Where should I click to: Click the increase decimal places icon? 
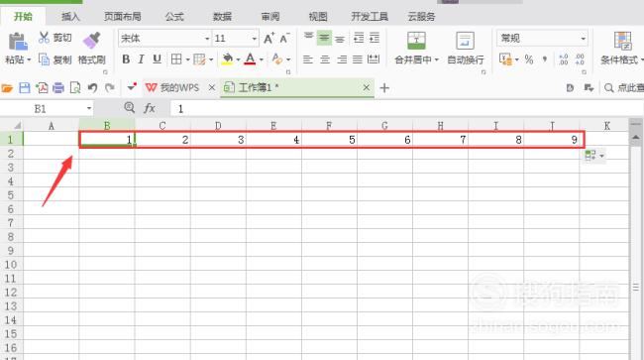point(564,60)
